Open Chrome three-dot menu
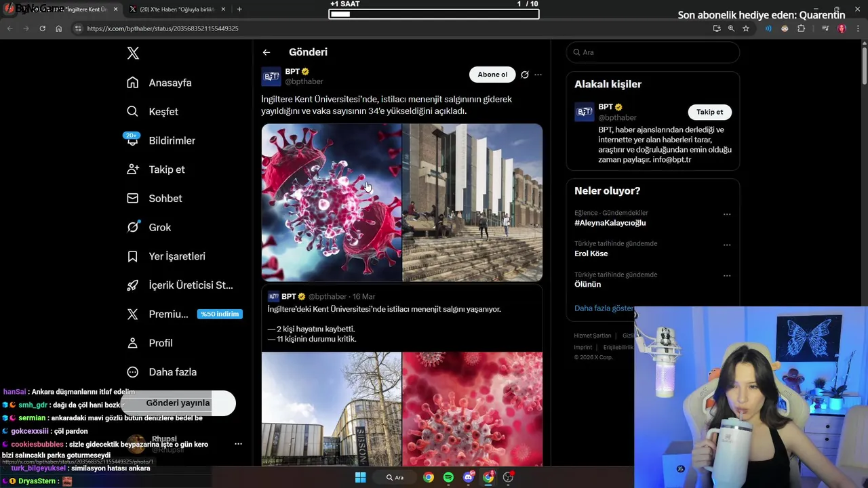The height and width of the screenshot is (488, 868). tap(859, 28)
